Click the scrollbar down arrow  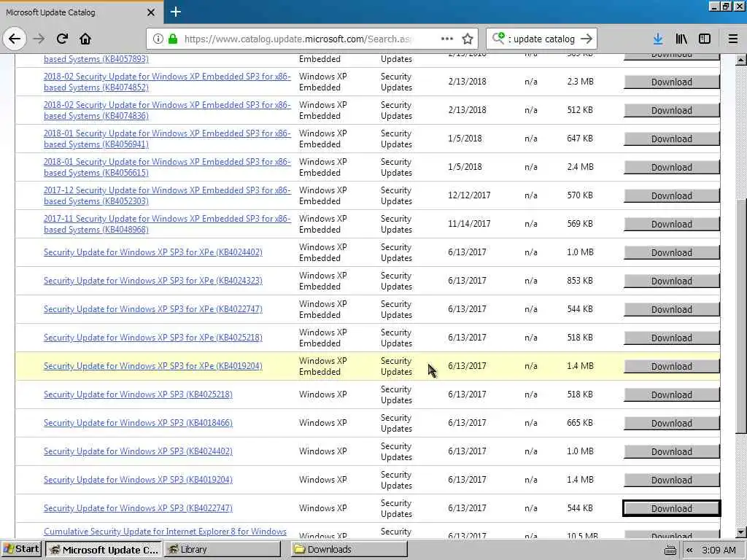click(x=740, y=532)
